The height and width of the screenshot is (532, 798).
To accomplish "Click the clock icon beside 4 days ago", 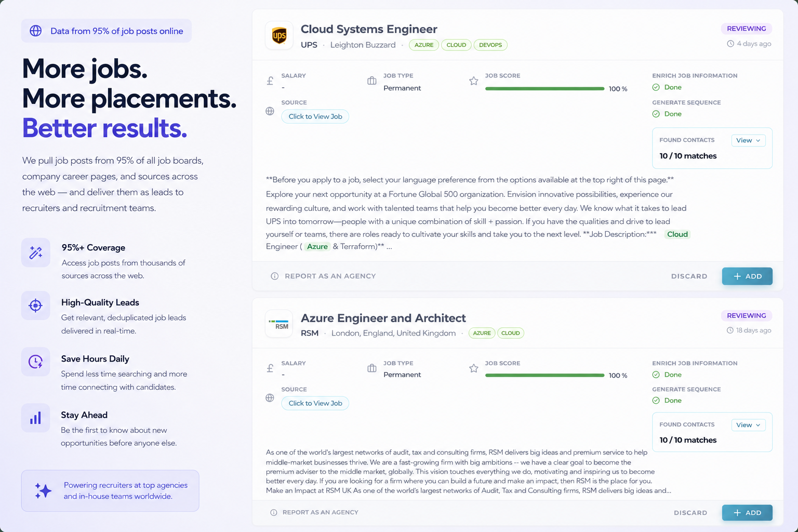I will point(730,44).
